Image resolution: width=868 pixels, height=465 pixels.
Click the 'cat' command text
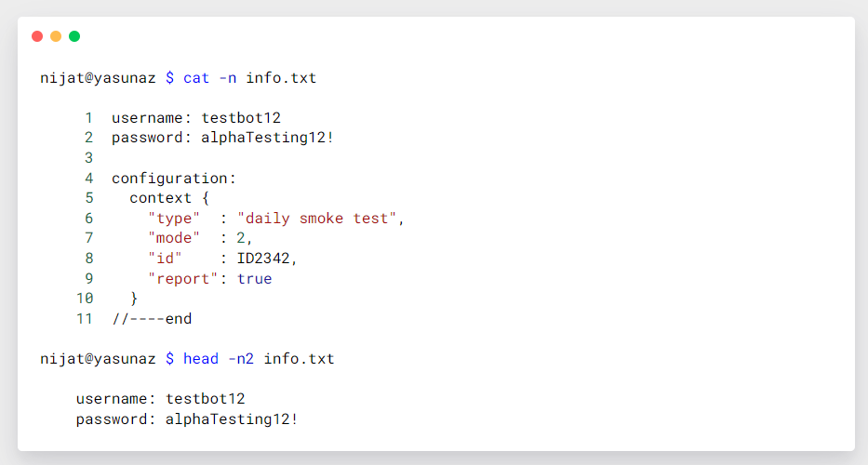(196, 78)
